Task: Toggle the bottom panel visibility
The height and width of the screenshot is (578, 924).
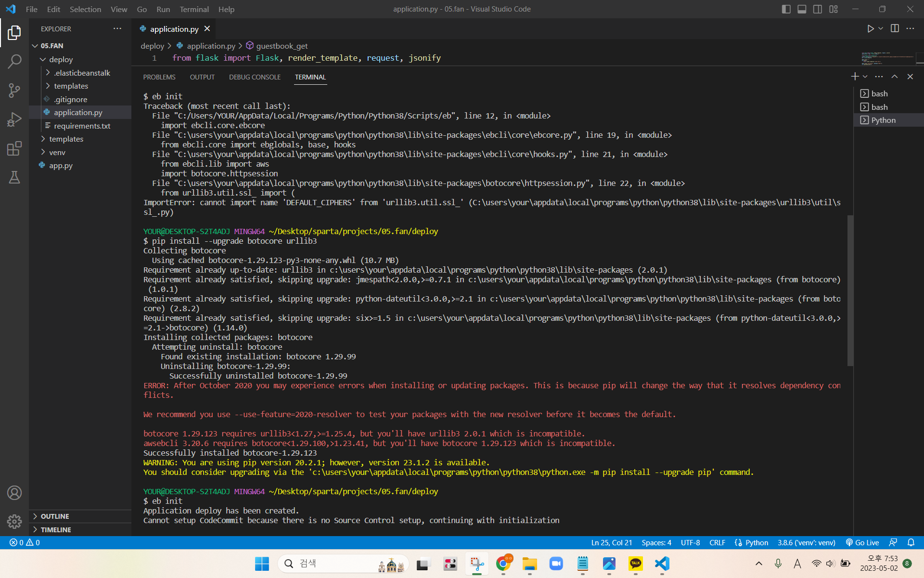Action: click(x=802, y=9)
